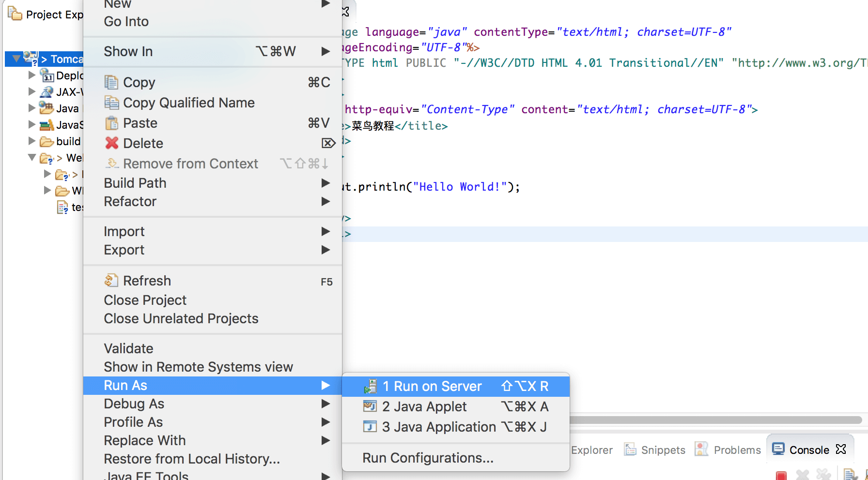Select Run Configurations from the submenu

click(x=427, y=458)
